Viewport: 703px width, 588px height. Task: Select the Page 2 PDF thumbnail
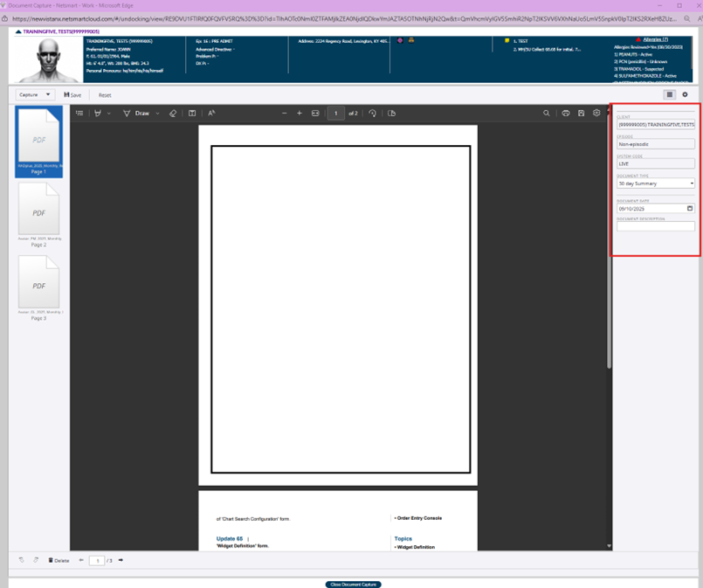pos(39,212)
